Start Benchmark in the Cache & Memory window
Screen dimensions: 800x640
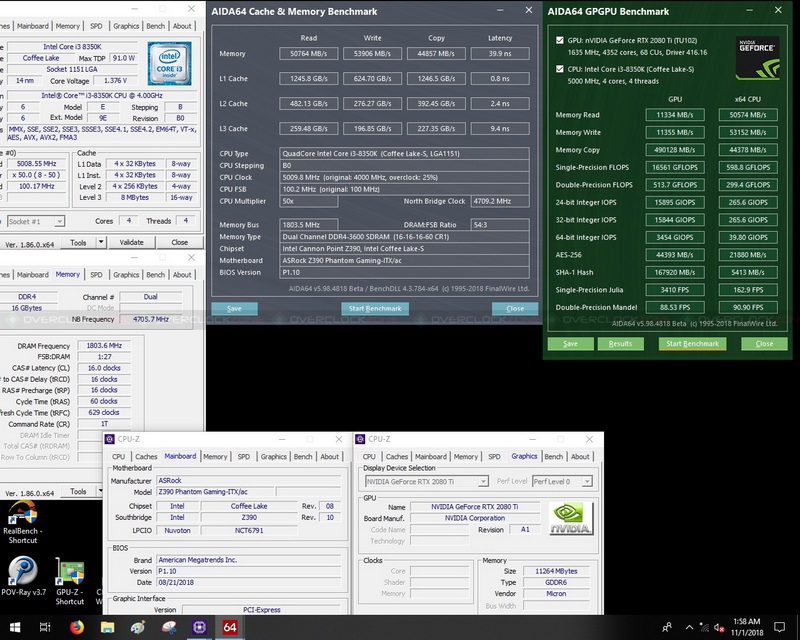375,308
